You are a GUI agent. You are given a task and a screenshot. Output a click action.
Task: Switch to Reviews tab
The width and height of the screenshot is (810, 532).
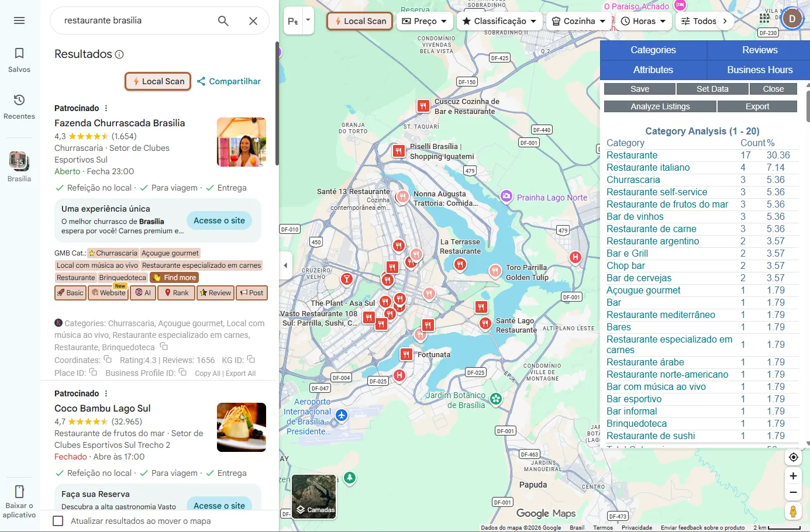760,50
